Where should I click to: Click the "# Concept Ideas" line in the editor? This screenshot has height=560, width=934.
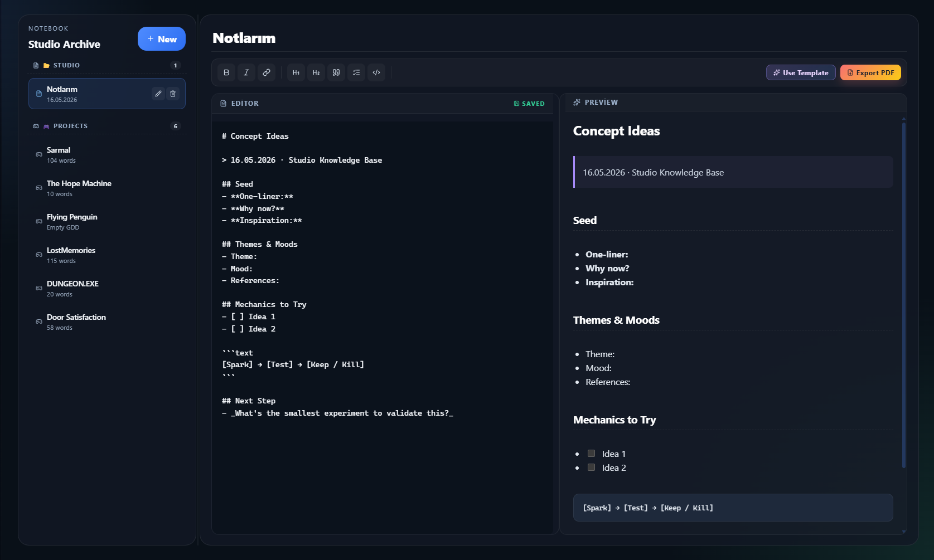[x=255, y=136]
